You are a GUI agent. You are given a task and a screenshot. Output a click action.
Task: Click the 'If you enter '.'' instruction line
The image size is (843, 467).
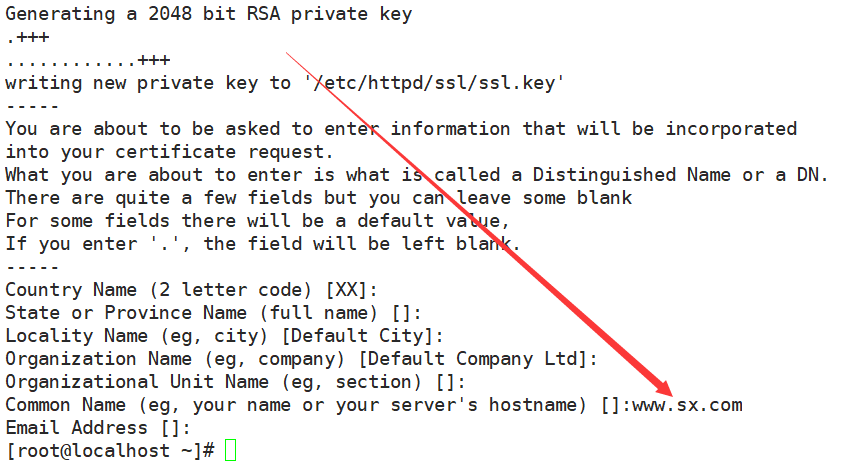point(262,244)
